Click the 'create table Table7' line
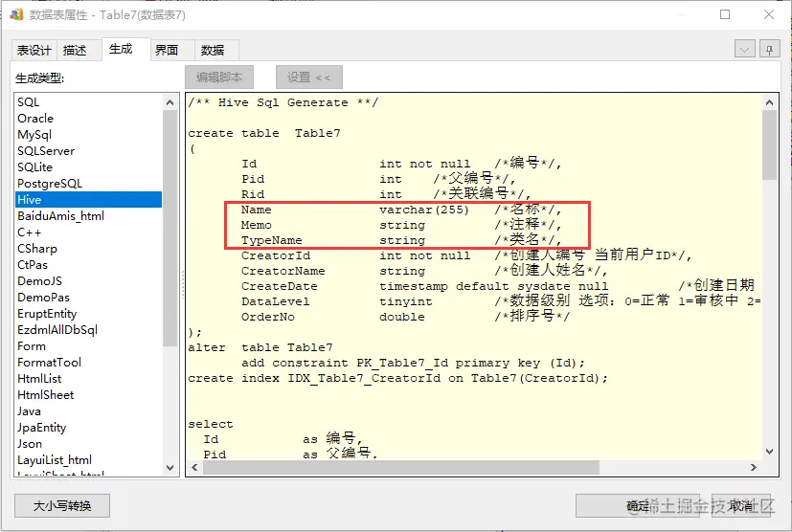This screenshot has height=532, width=792. click(264, 133)
